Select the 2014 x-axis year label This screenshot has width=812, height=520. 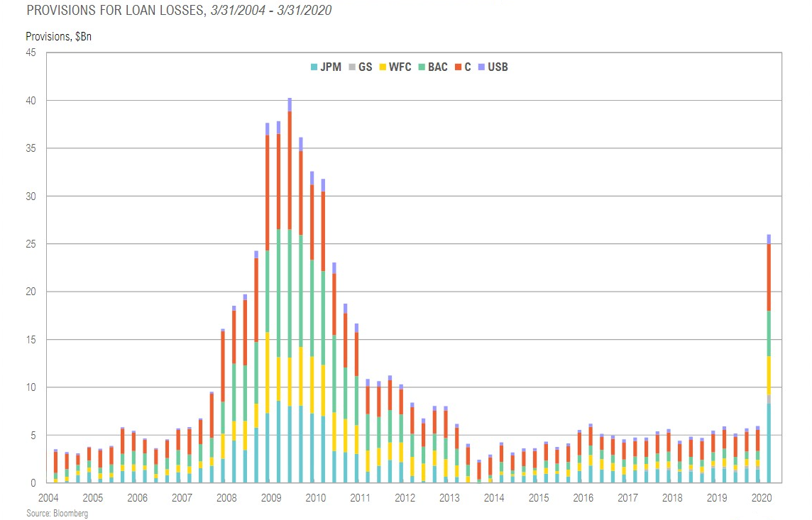(x=493, y=498)
